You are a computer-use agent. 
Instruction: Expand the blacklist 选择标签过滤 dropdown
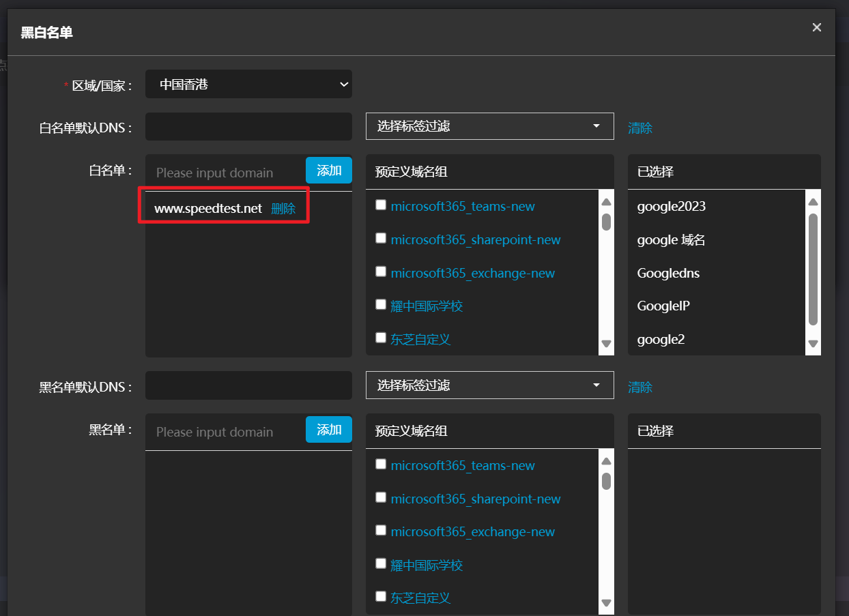[489, 385]
